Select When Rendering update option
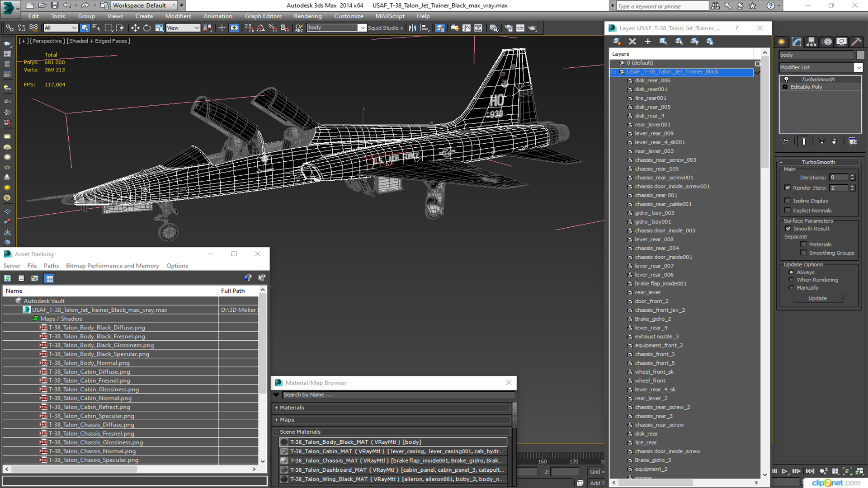Screen dimensions: 868x488 point(791,280)
